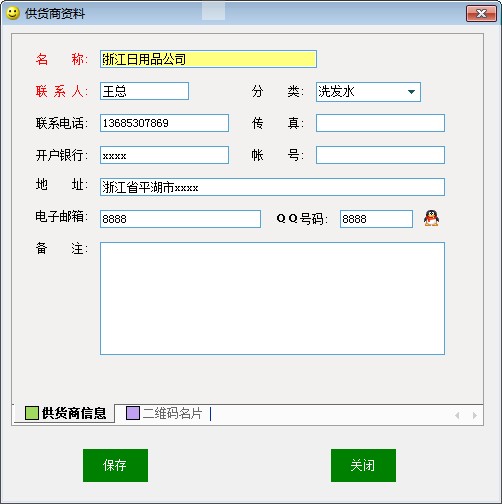The height and width of the screenshot is (504, 502).
Task: Click the QQ penguin icon
Action: [x=431, y=218]
